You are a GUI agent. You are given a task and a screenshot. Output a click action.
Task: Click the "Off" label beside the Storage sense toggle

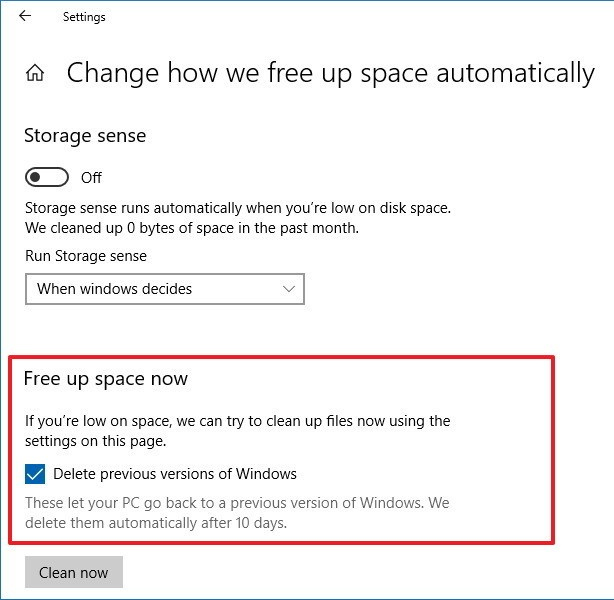(92, 178)
